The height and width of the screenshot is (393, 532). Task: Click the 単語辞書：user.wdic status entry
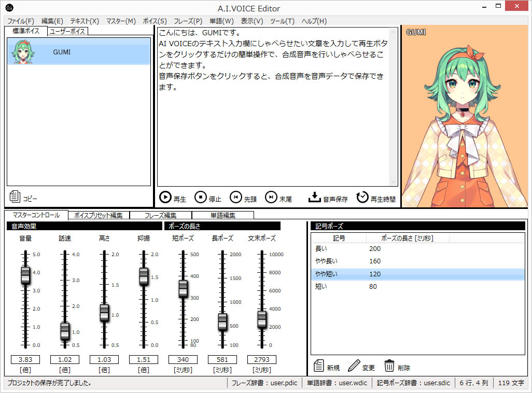(337, 383)
